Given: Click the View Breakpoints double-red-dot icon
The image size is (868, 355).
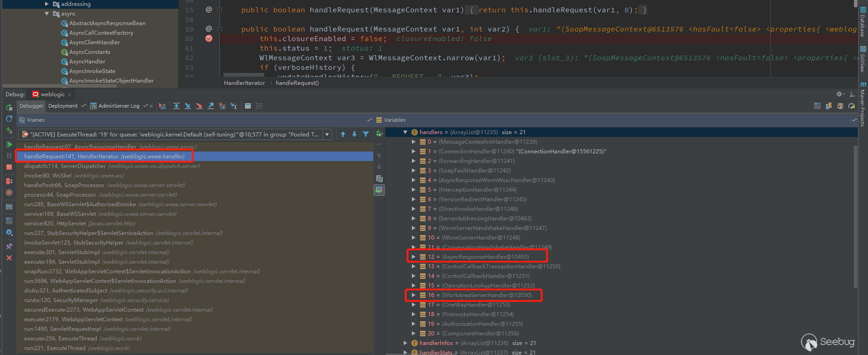Looking at the screenshot, I should (9, 181).
